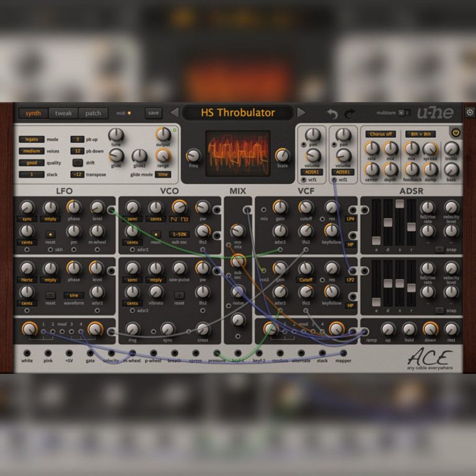Click the velocity source jack
Screen dimensions: 476x476
[x=112, y=353]
